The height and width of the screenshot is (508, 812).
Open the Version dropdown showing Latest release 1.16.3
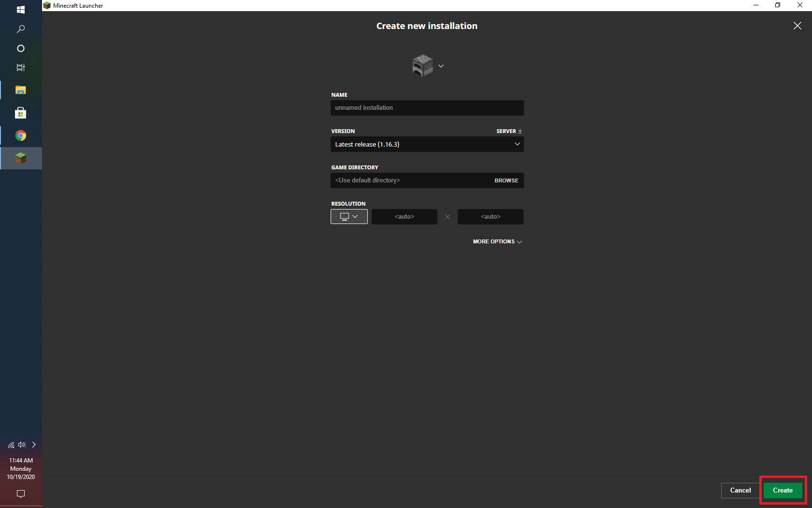(x=427, y=144)
